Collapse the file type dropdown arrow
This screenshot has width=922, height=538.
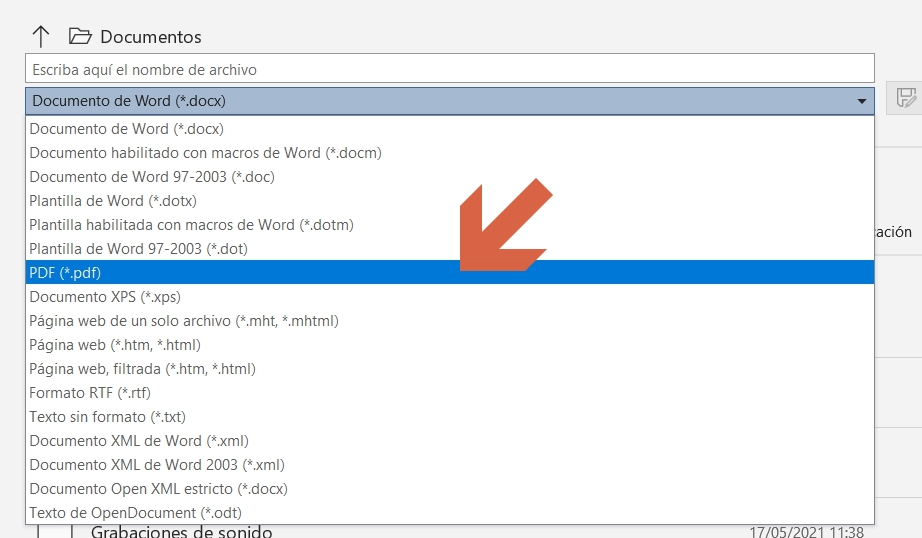click(861, 101)
